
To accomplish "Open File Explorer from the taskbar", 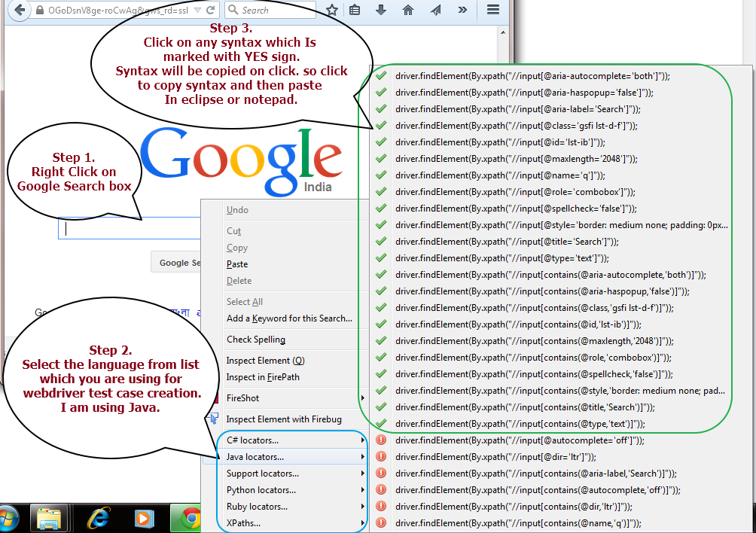I will coord(49,519).
